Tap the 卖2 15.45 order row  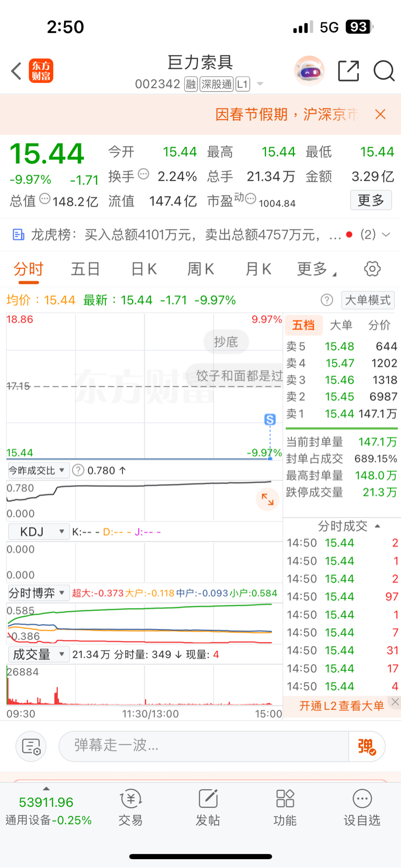(x=341, y=397)
